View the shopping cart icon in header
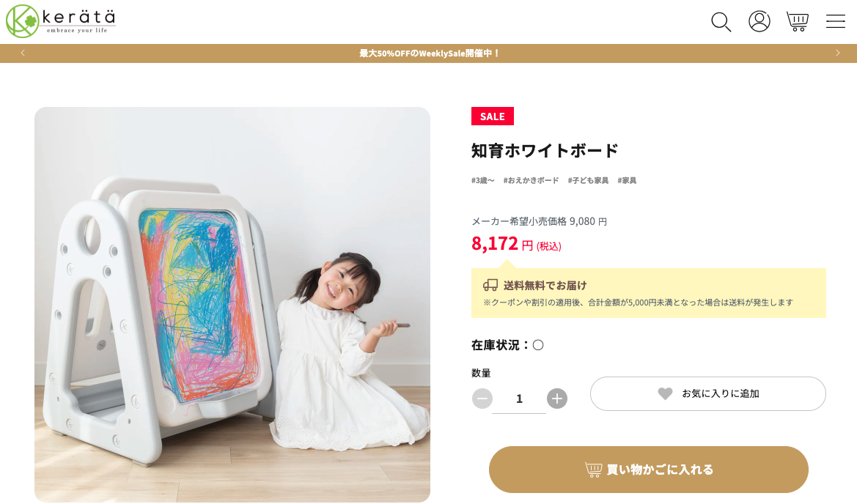This screenshot has height=504, width=857. click(x=798, y=21)
